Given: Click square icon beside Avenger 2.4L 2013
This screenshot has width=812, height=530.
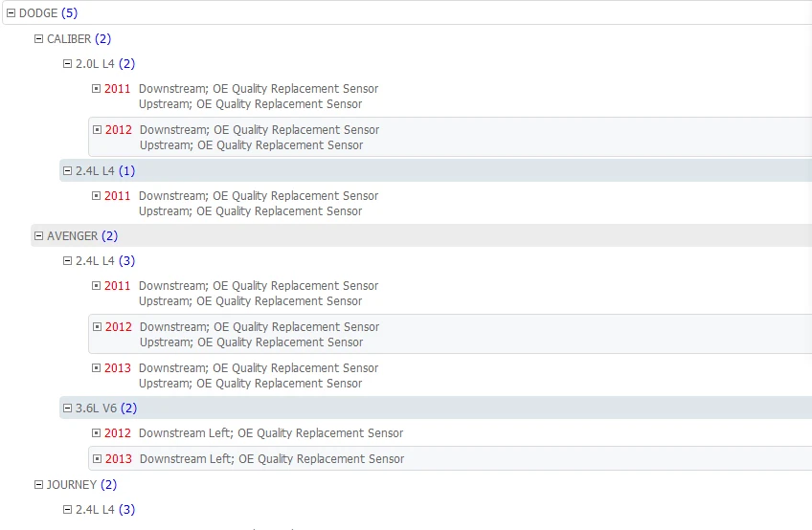Looking at the screenshot, I should [x=97, y=368].
